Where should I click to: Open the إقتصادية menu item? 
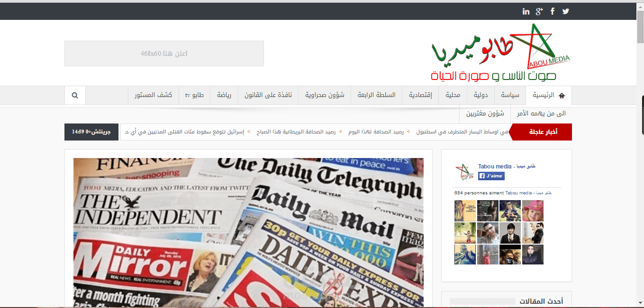[420, 96]
